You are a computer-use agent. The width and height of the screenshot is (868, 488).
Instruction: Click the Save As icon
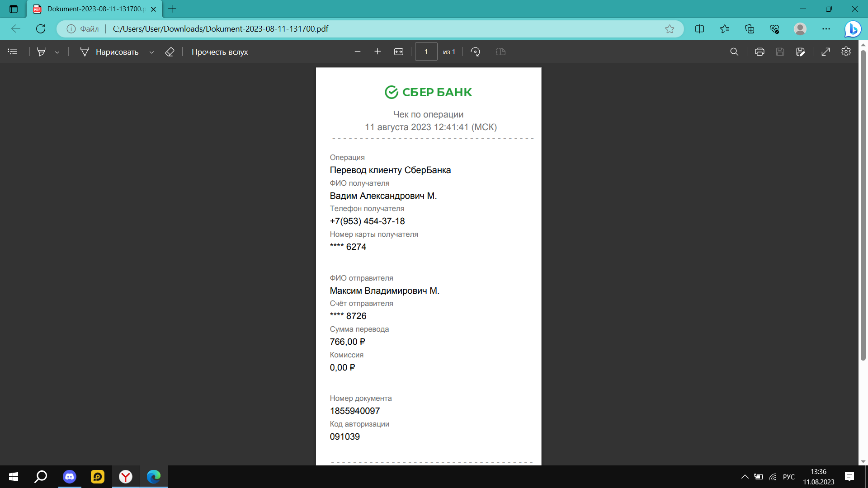coord(800,52)
